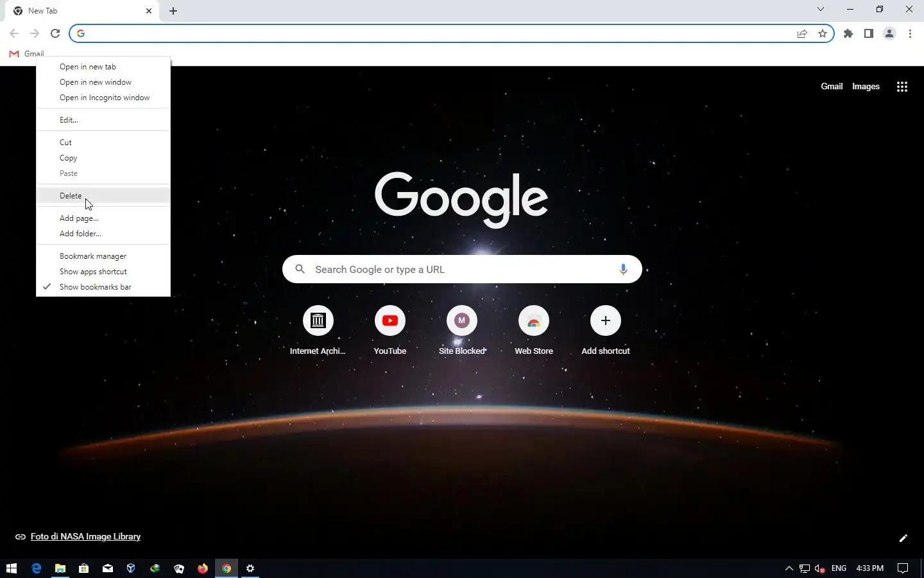
Task: Open the profile avatar menu
Action: [889, 33]
